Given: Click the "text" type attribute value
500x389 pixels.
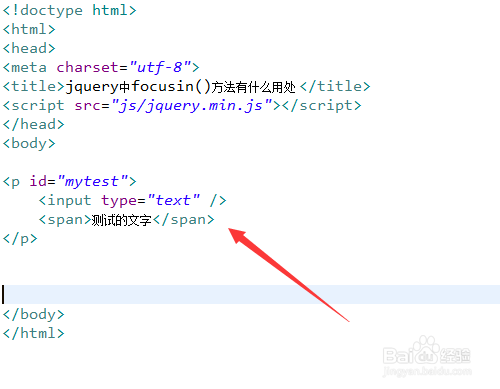Looking at the screenshot, I should coord(173,200).
